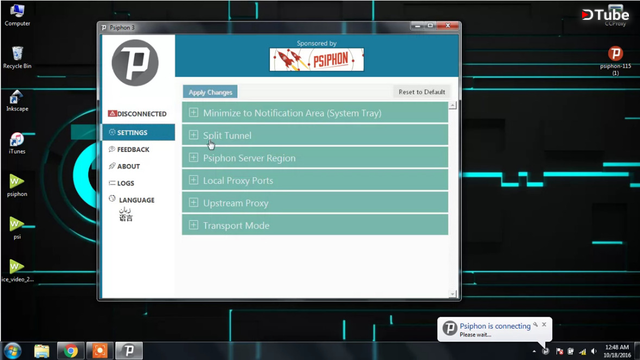Open the Computer desktop icon
Viewport: 640px width, 360px height.
pyautogui.click(x=17, y=15)
